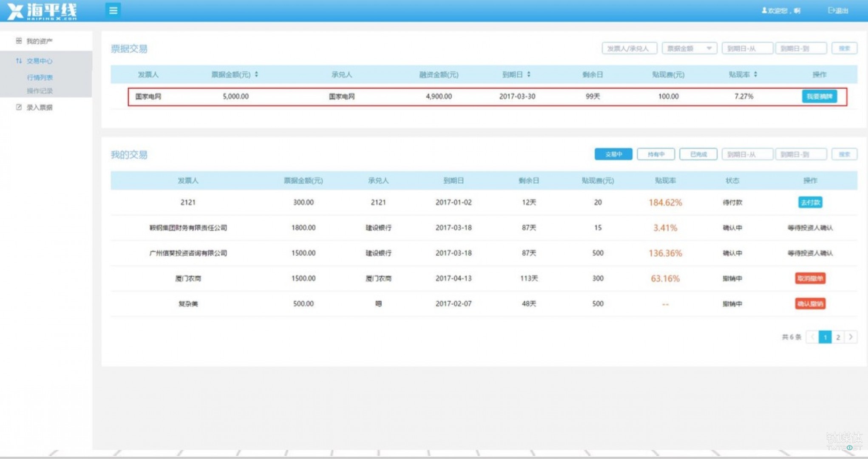Switch to the 交易中 filter

[613, 154]
